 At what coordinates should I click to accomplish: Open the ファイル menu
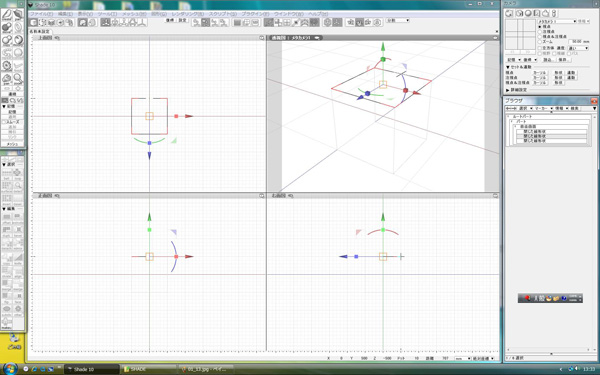pos(41,14)
